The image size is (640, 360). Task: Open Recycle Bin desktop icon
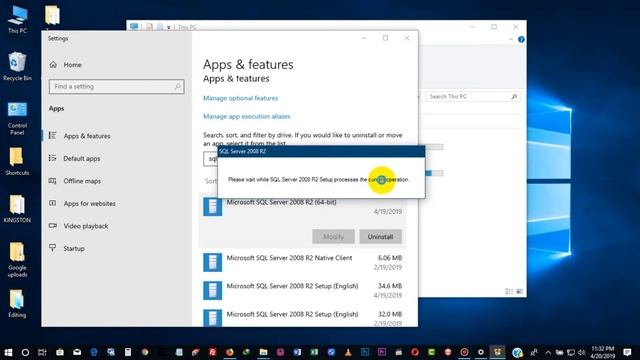[x=17, y=67]
